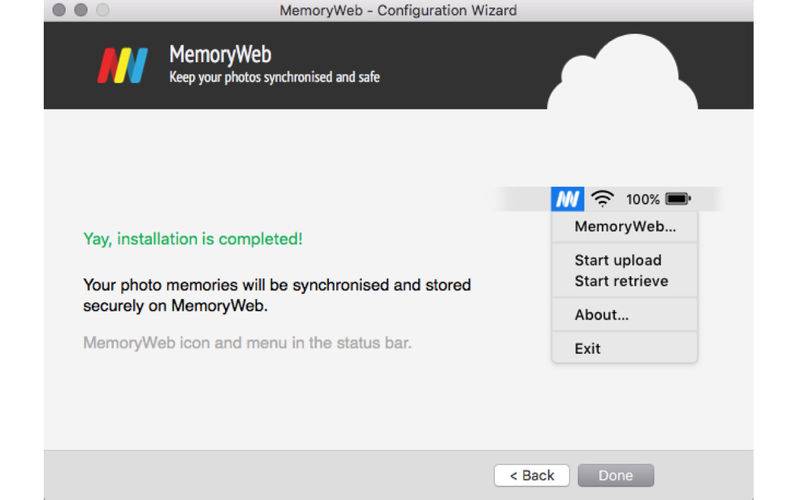Click the Wi-Fi status icon
This screenshot has width=800, height=500.
[602, 198]
